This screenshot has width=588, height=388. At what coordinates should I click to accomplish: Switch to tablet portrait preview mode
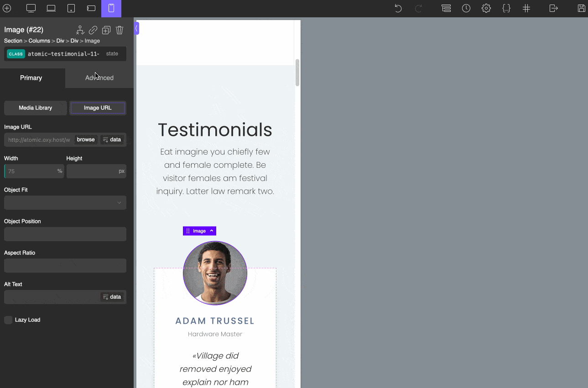pos(71,8)
